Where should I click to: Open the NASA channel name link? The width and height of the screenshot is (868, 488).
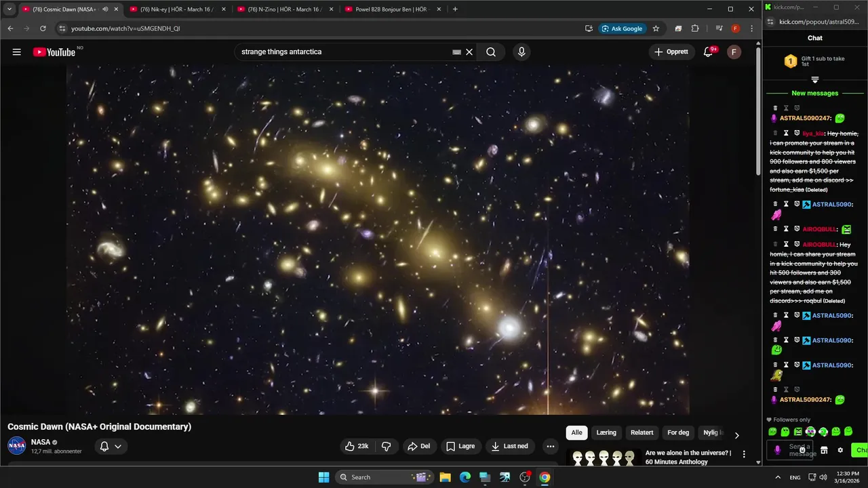click(x=41, y=442)
